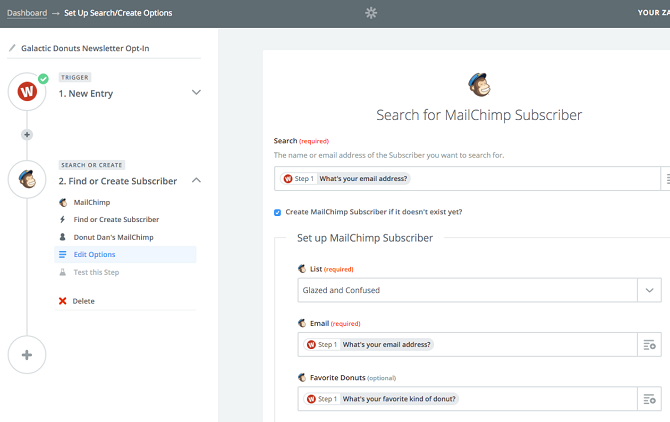Screen dimensions: 670x422
Task: Click the Zapier asterisk logo in header
Action: click(371, 13)
